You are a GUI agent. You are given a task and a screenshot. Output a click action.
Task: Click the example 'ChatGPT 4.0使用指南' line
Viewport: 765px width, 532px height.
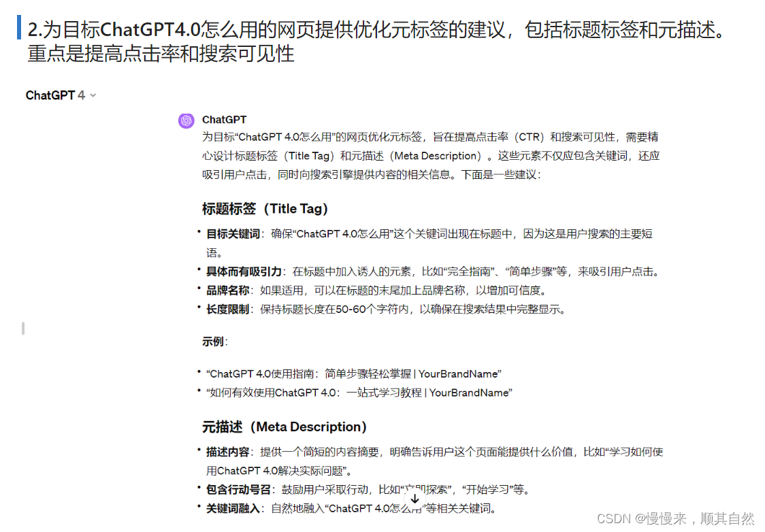click(354, 374)
